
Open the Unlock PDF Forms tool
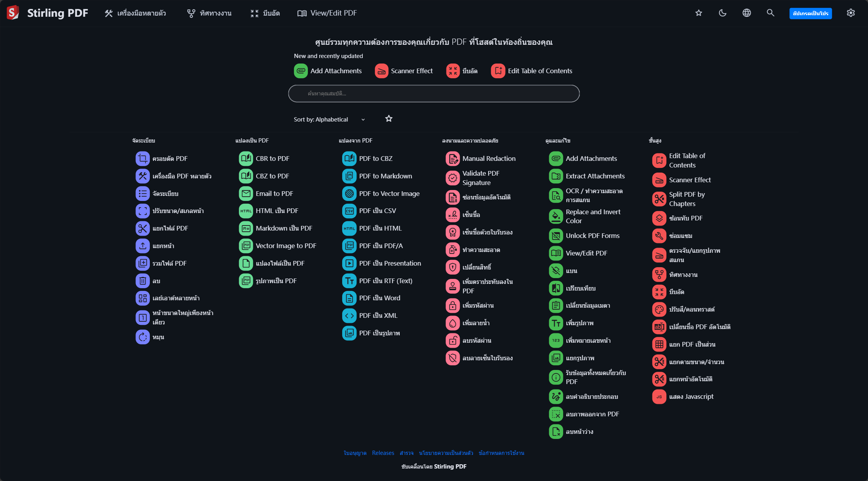(592, 236)
